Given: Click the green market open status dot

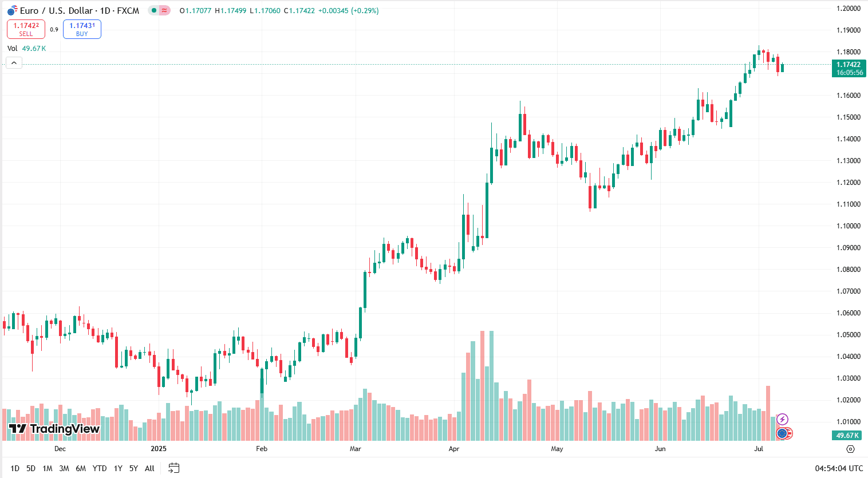Looking at the screenshot, I should (x=153, y=10).
